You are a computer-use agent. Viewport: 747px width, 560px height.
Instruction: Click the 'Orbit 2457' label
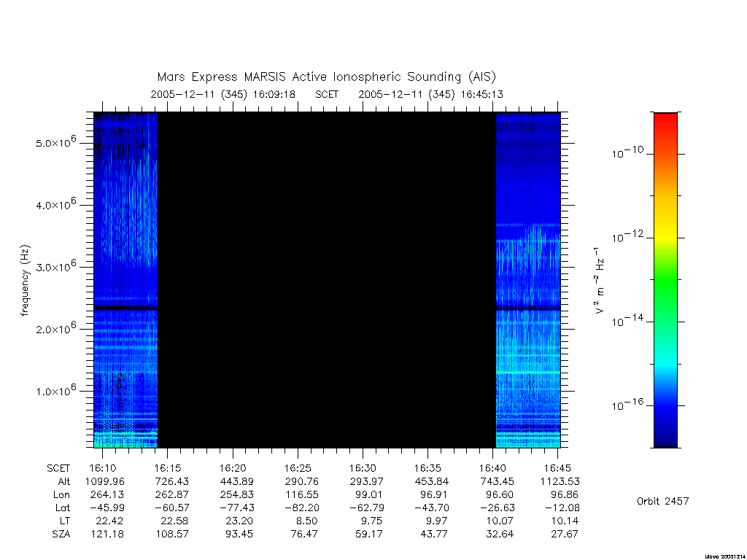662,501
